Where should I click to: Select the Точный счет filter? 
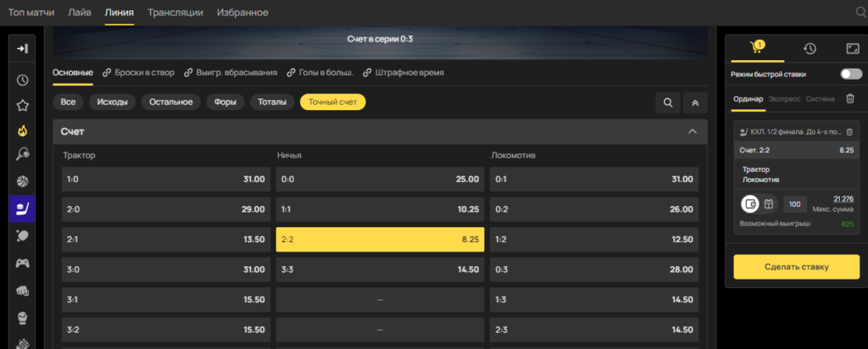click(x=332, y=102)
